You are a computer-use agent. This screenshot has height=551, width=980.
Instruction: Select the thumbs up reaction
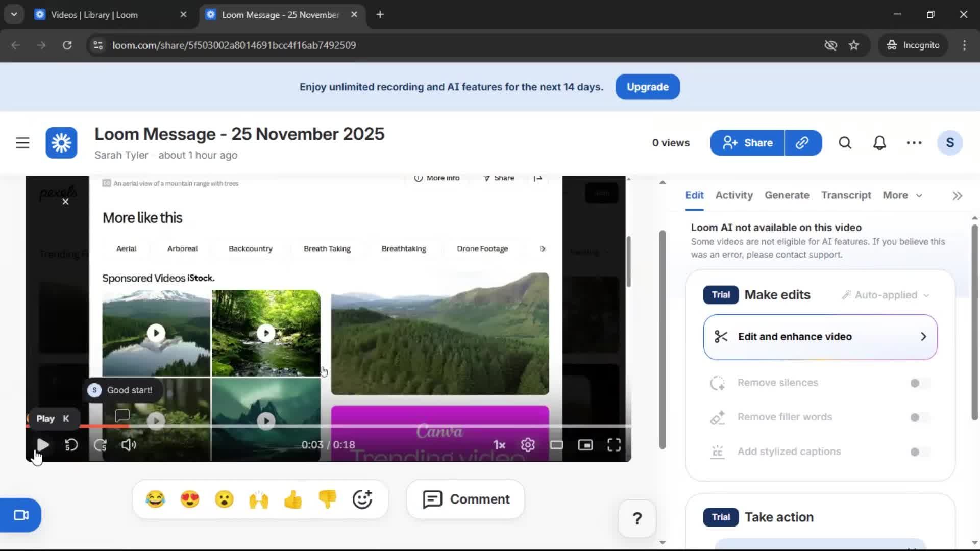(293, 499)
